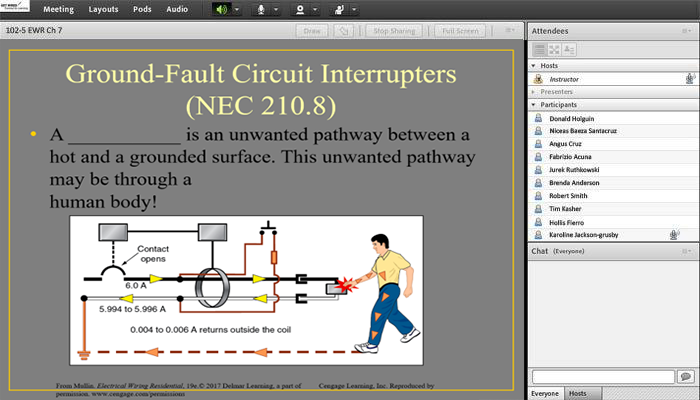700x400 pixels.
Task: Click the chat message input field
Action: coord(602,376)
